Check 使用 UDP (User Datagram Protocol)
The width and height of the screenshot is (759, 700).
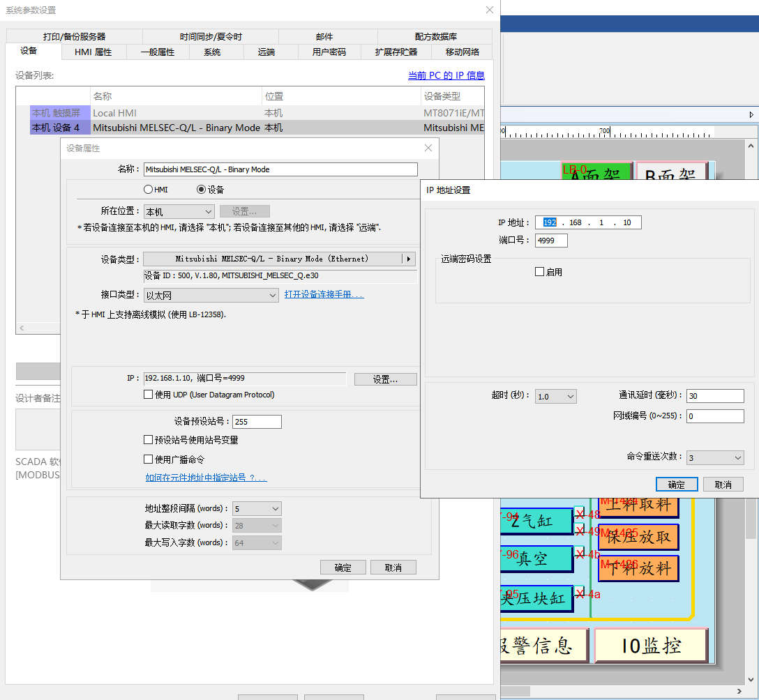coord(148,395)
